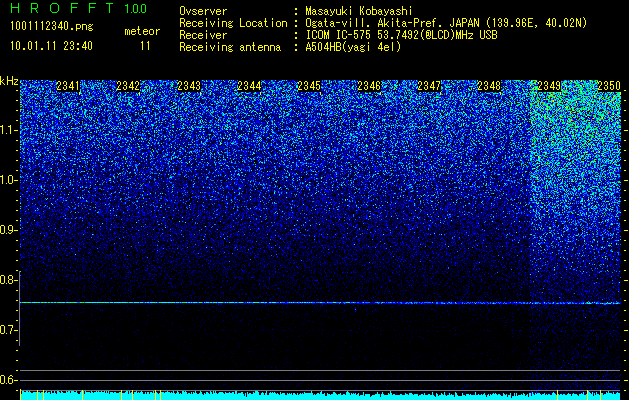Click the kHz axis unit label
This screenshot has width=629, height=400.
9,81
